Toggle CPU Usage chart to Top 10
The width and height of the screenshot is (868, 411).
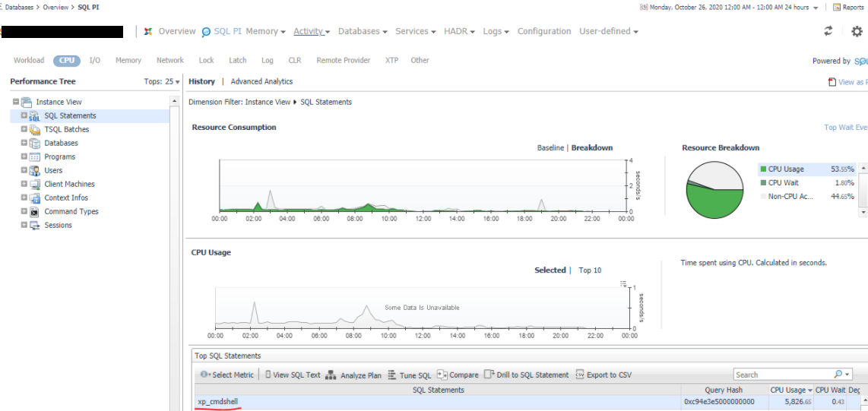pyautogui.click(x=590, y=270)
